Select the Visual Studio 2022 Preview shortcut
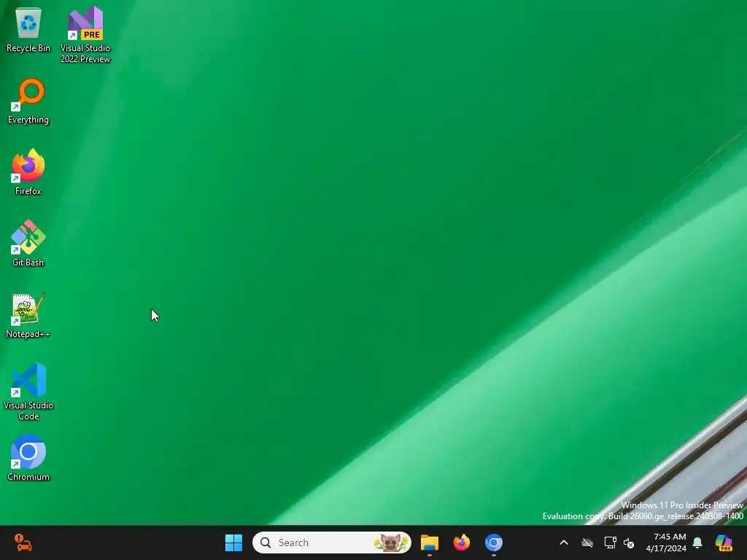The height and width of the screenshot is (560, 747). 85,35
